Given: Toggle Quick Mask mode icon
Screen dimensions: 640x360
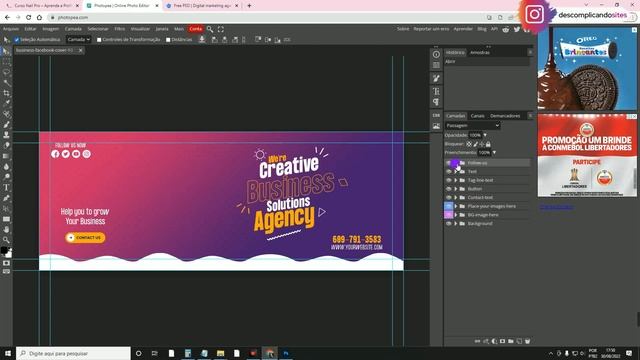Looking at the screenshot, I should coord(6,263).
